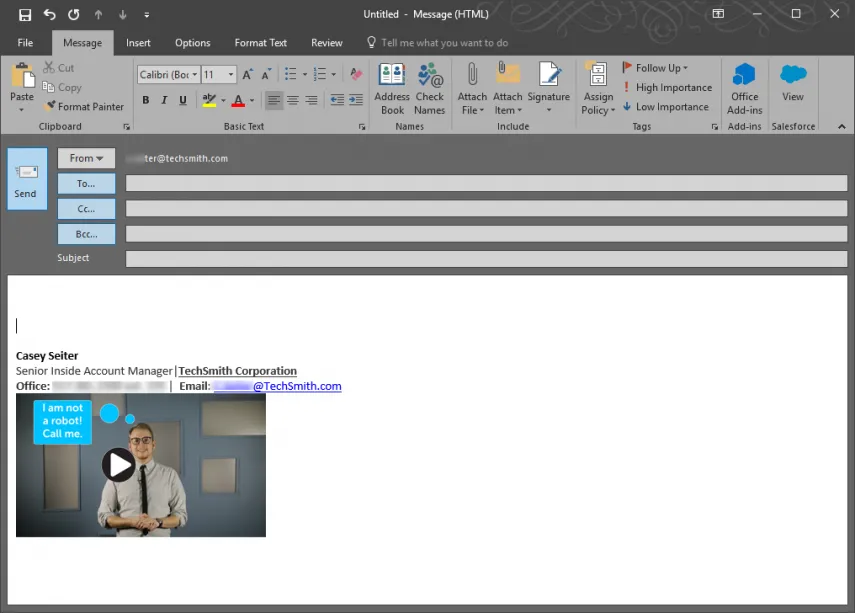Clear all formatting
Screen dimensions: 855x613
tap(356, 74)
